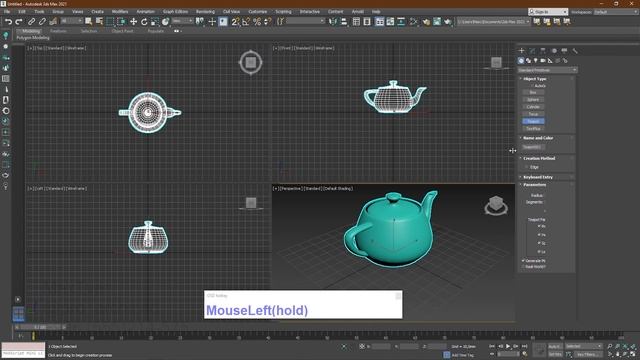Choose the Select Object tool
The image size is (640, 360).
pyautogui.click(x=89, y=22)
